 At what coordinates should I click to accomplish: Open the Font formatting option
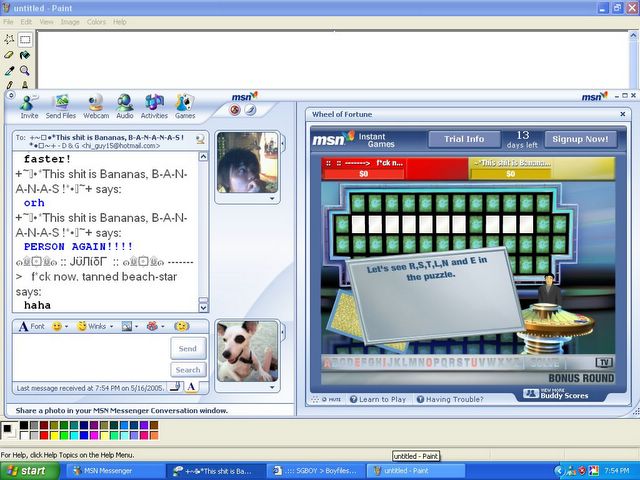tap(31, 326)
